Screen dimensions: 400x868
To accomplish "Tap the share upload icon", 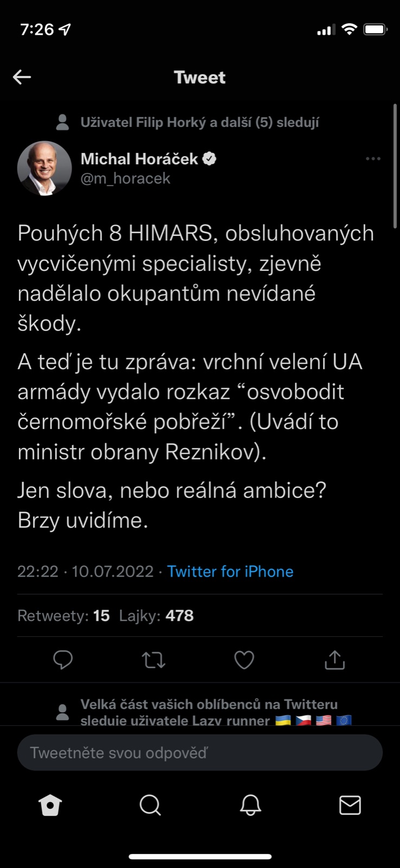I will (x=334, y=660).
